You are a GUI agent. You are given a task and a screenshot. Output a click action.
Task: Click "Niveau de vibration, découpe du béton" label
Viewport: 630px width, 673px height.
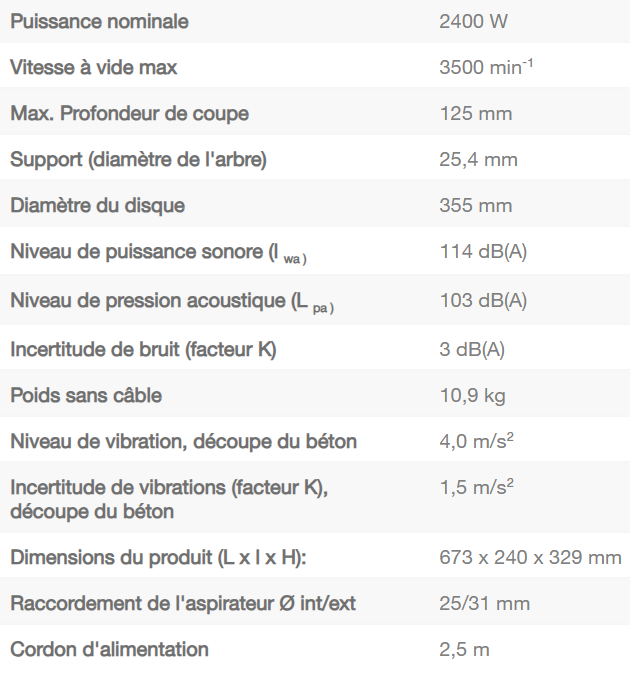click(x=183, y=441)
